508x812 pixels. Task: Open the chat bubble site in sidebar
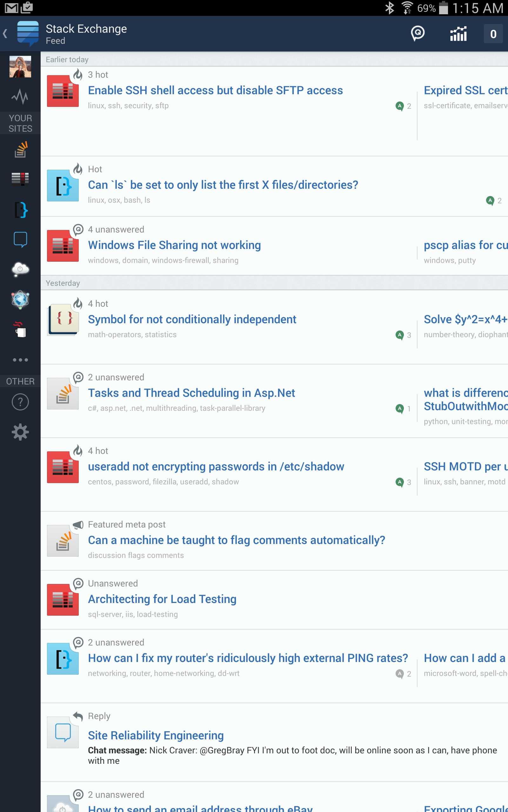[x=21, y=239]
